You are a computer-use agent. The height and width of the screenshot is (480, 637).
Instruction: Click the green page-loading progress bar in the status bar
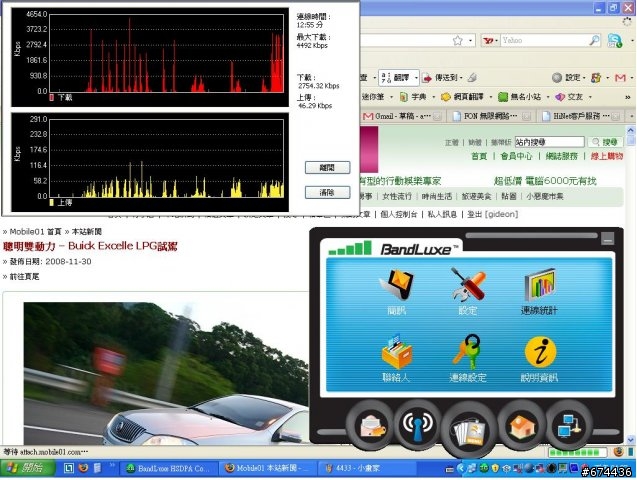pos(577,452)
